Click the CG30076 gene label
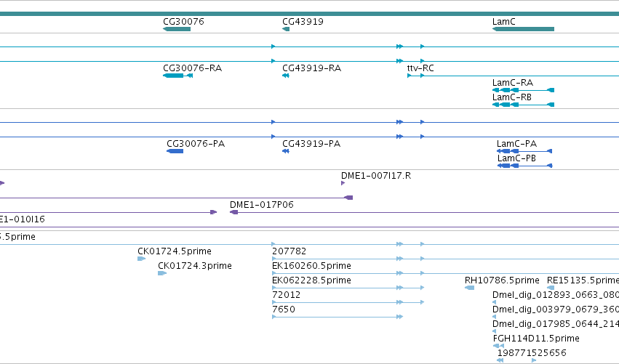Screen dimensions: 619x364 click(183, 22)
